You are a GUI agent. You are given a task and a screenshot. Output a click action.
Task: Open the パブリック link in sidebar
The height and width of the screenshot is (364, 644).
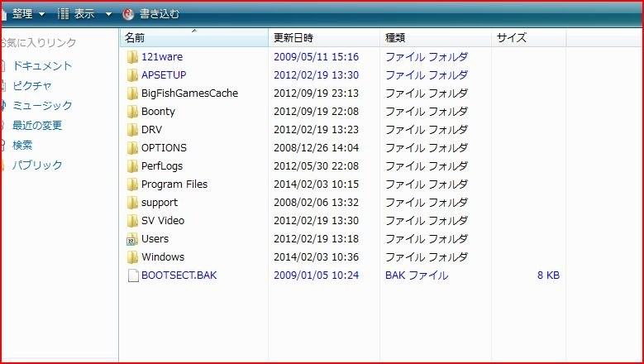point(37,165)
